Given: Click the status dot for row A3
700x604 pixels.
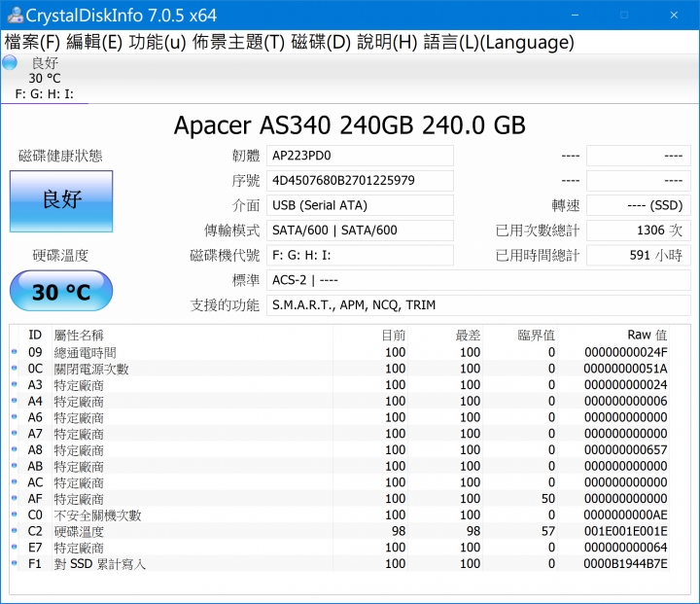Looking at the screenshot, I should pyautogui.click(x=15, y=384).
